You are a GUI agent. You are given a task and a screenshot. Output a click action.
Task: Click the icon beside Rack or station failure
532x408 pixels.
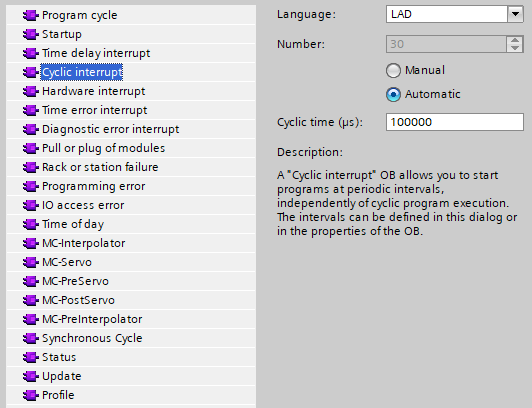(x=30, y=167)
